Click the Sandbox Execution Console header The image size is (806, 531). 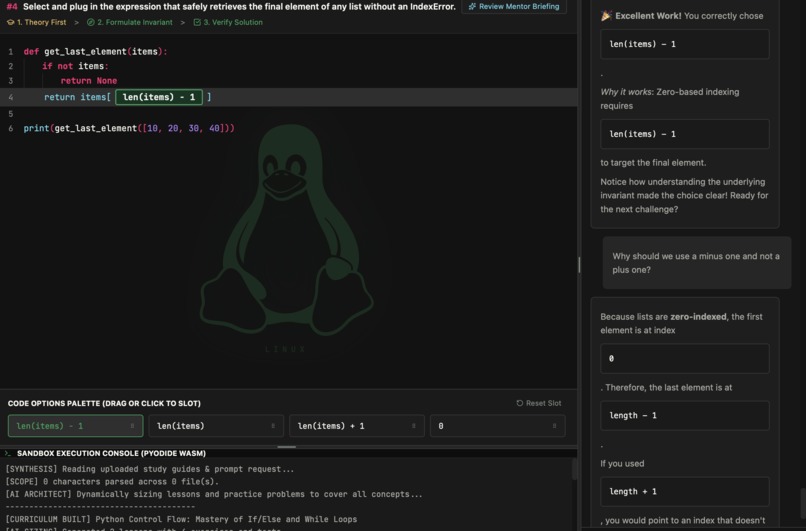[111, 453]
